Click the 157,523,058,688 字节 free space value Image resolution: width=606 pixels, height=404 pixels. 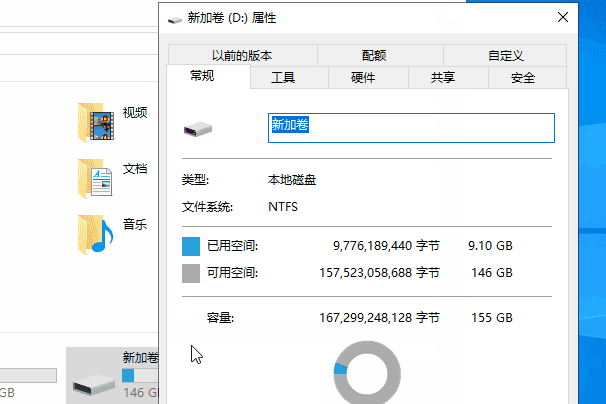pos(380,273)
